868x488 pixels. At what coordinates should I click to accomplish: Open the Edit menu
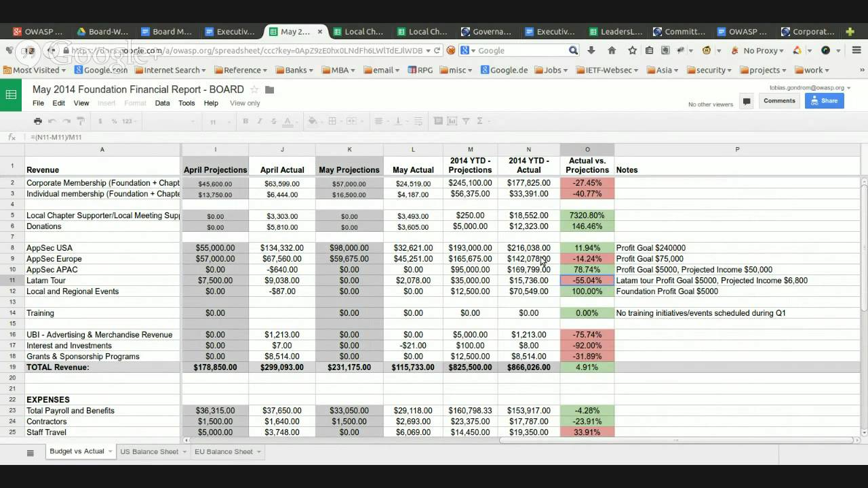[x=59, y=103]
